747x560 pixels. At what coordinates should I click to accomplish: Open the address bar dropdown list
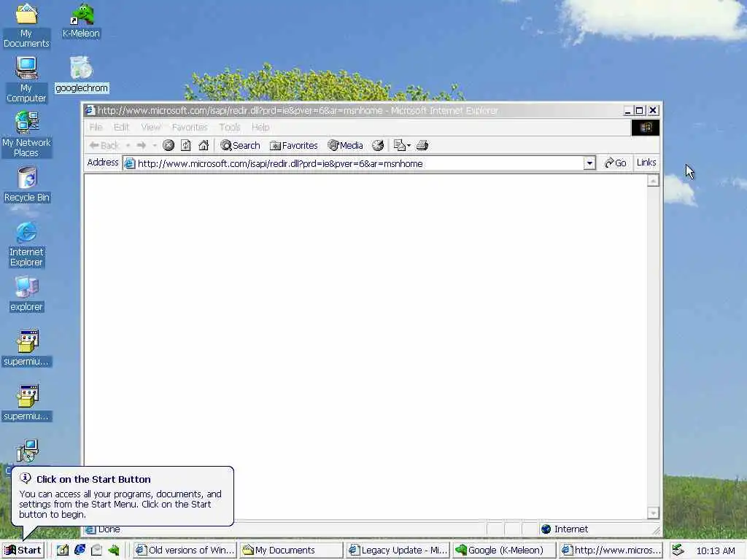click(589, 163)
